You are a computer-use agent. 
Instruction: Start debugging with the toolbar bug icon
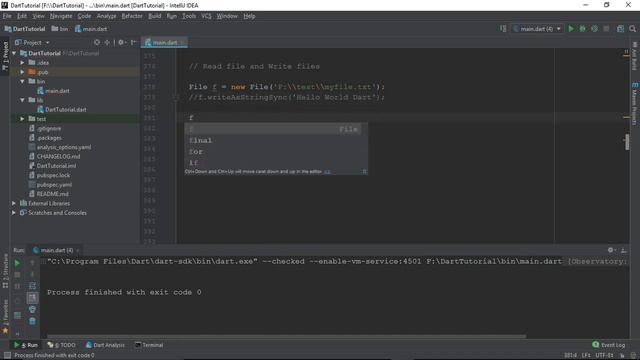pos(582,29)
